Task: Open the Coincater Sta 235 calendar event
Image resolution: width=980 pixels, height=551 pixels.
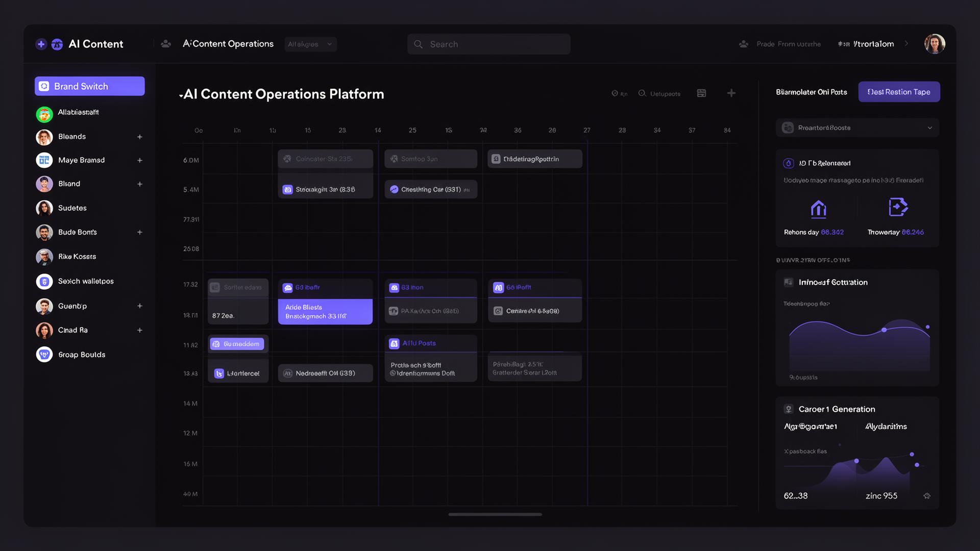Action: (325, 159)
